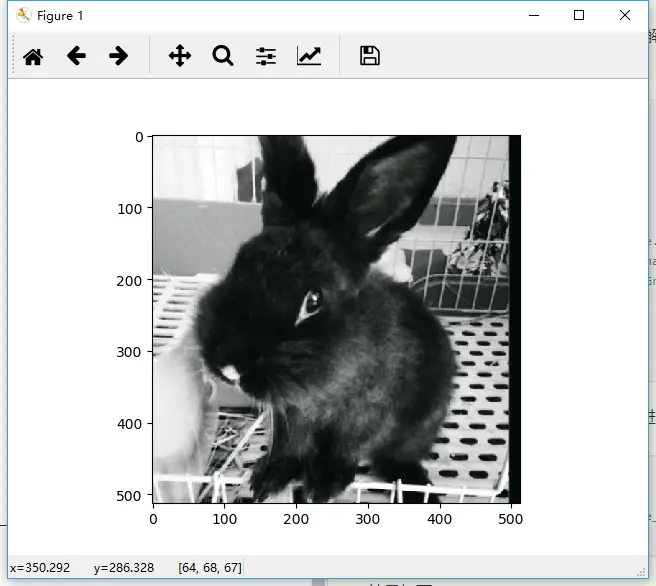Go back to previous view arrow
This screenshot has height=586, width=656.
76,56
